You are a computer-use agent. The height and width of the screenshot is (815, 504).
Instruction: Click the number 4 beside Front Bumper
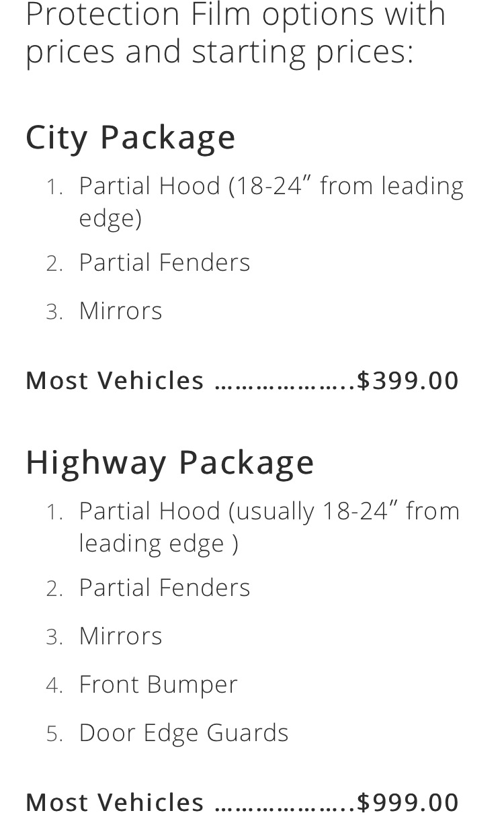click(54, 685)
